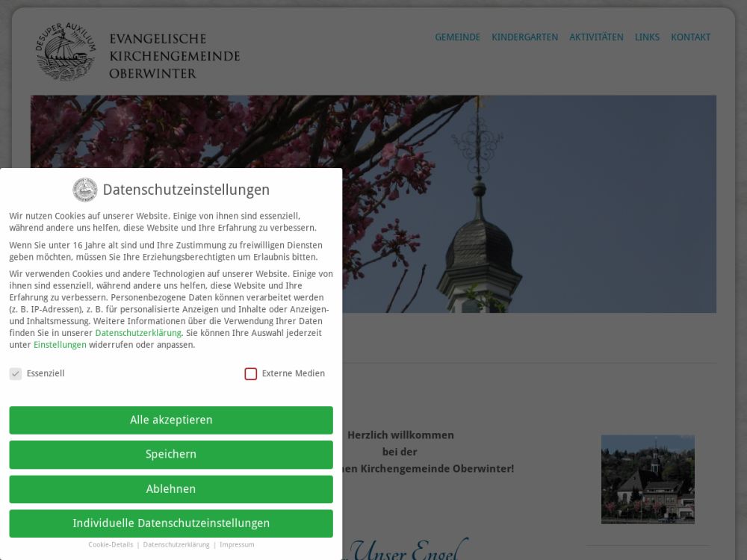Follow the green Datenschutzerklärung link in text
This screenshot has height=560, width=747.
tap(138, 333)
